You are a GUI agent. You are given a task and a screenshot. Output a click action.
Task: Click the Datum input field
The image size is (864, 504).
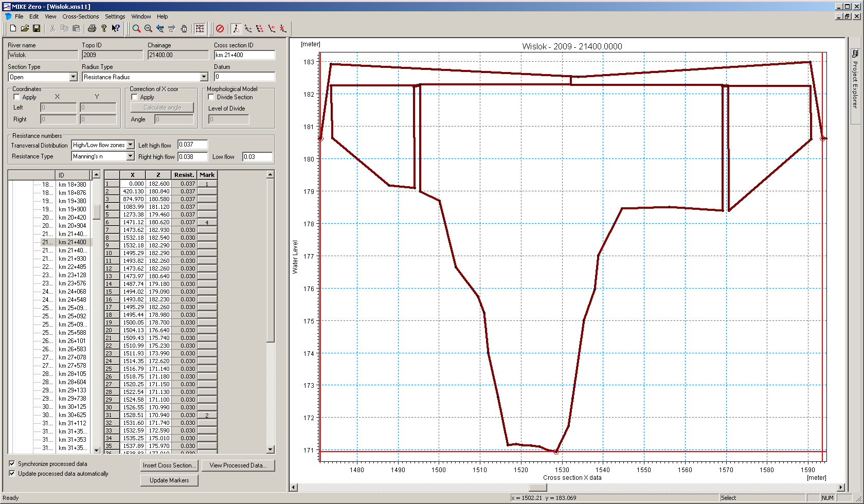pyautogui.click(x=244, y=77)
